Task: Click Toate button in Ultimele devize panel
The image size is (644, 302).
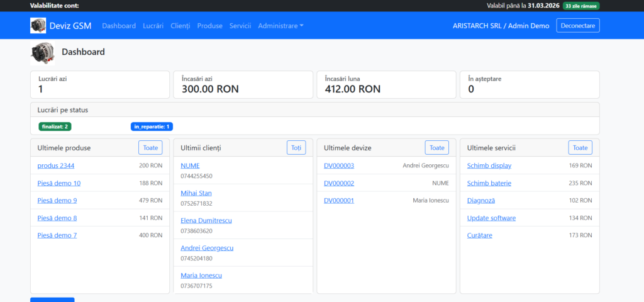Action: coord(436,148)
